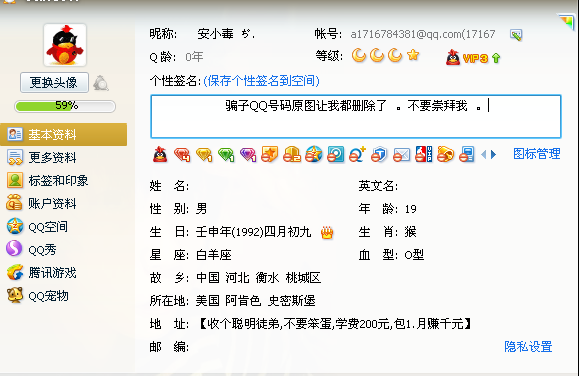The height and width of the screenshot is (376, 579).
Task: Click the hometown value 中国 河北 衡水 桃城区
Action: pos(258,277)
